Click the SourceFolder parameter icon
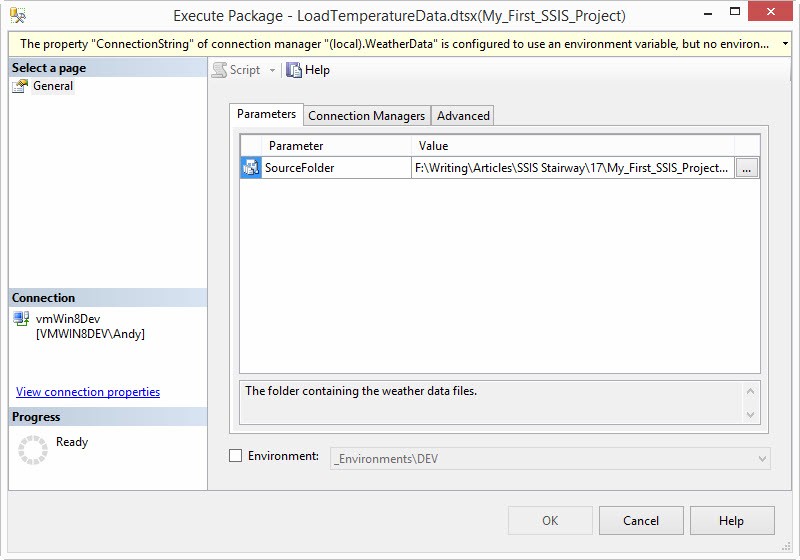The width and height of the screenshot is (800, 560). [x=251, y=168]
